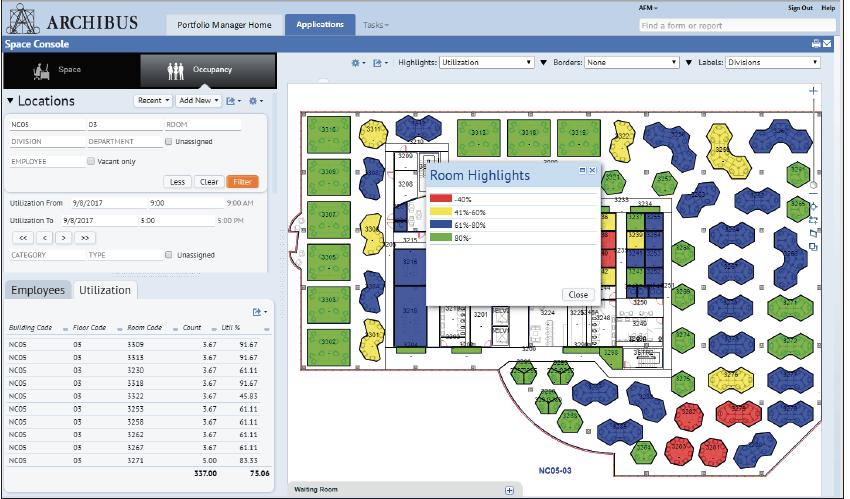Switch to the Employees tab
850x499 pixels.
click(x=38, y=290)
